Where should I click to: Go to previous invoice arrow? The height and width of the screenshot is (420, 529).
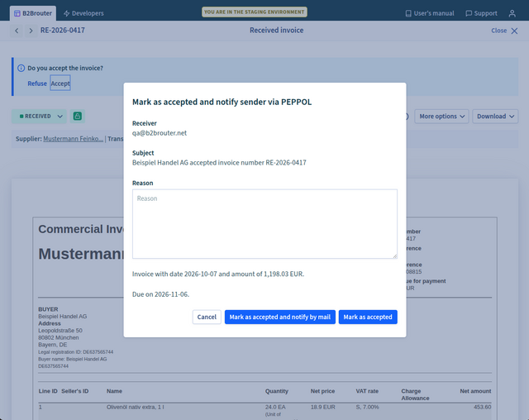pyautogui.click(x=17, y=31)
